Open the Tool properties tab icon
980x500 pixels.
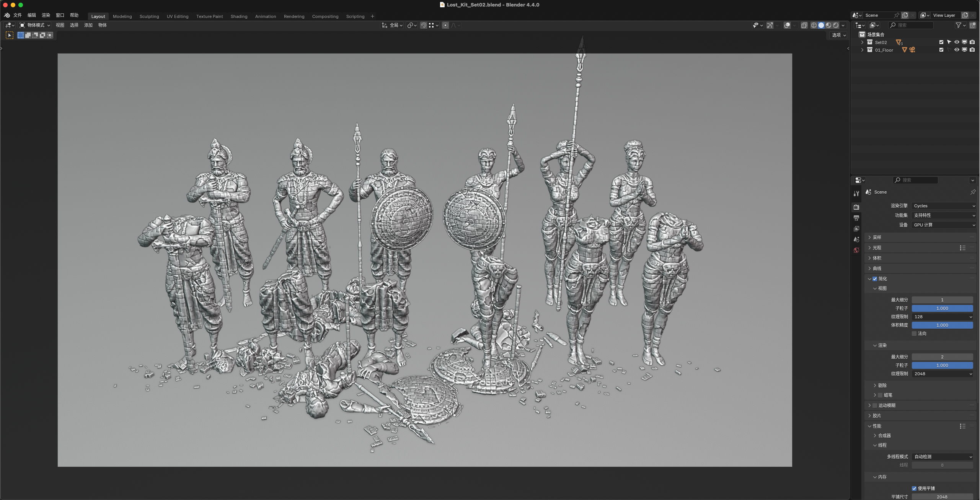pos(856,194)
